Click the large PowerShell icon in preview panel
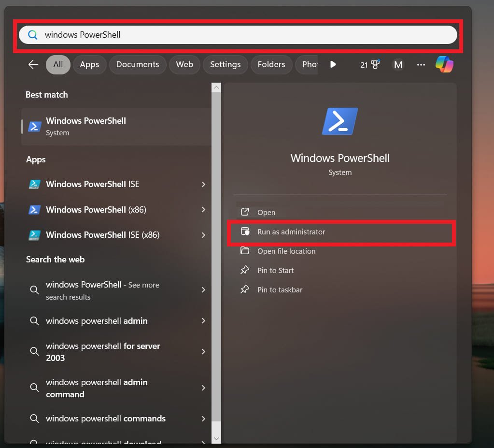The width and height of the screenshot is (494, 448). [x=339, y=121]
